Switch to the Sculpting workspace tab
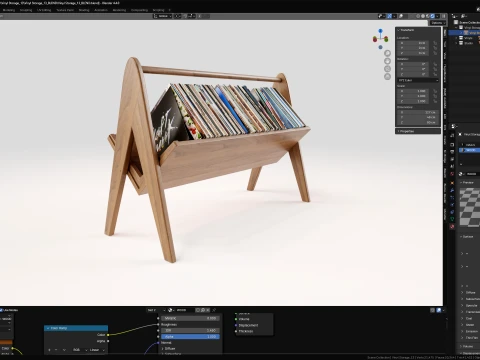 26,10
